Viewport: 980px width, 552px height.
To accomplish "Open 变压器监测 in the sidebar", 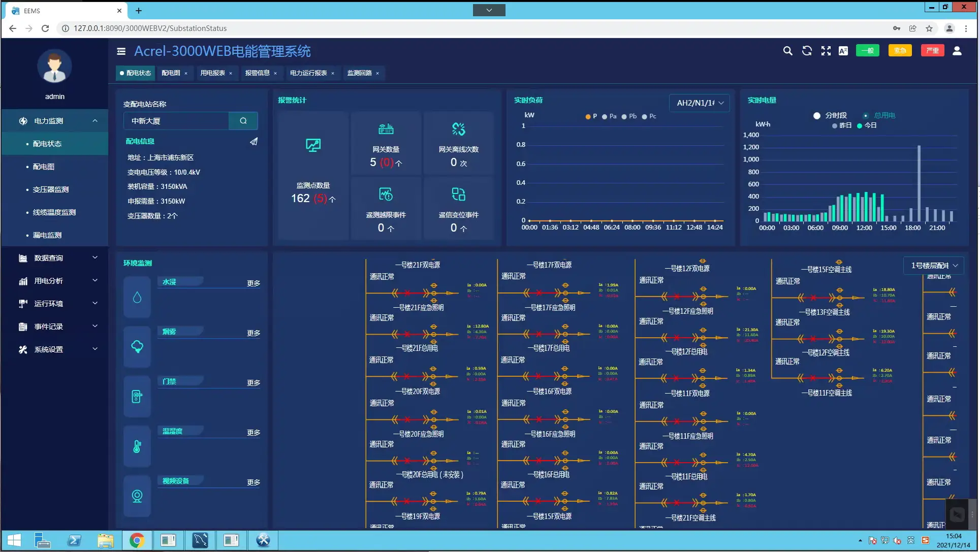I will coord(51,189).
